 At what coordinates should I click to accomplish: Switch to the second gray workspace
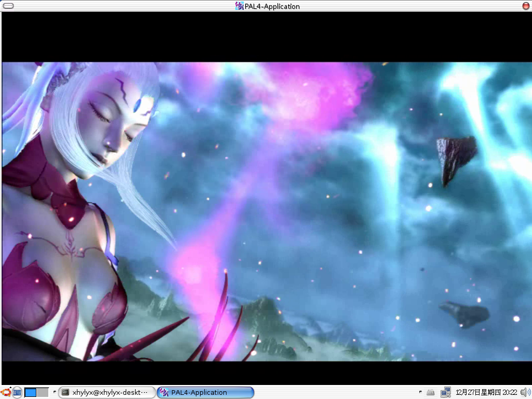coord(43,393)
